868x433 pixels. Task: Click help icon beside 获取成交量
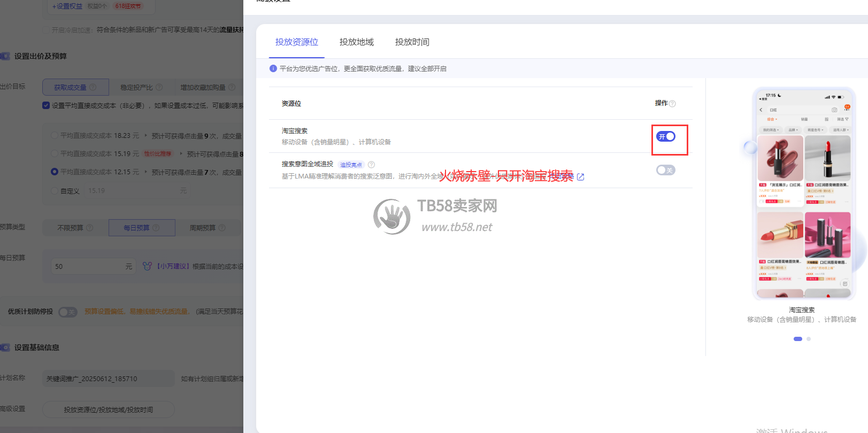(93, 87)
